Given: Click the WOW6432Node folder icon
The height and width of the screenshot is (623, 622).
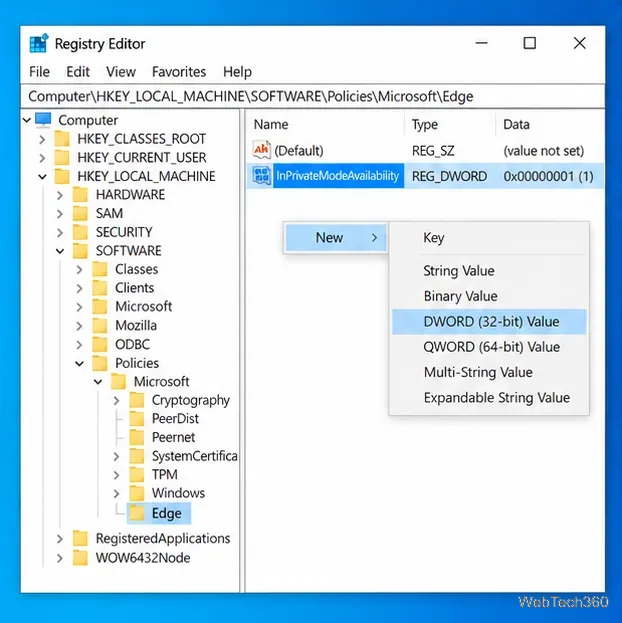Looking at the screenshot, I should point(81,558).
